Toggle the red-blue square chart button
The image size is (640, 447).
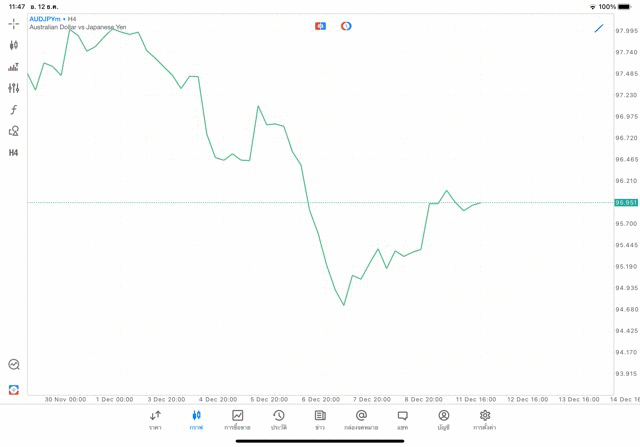coord(320,26)
